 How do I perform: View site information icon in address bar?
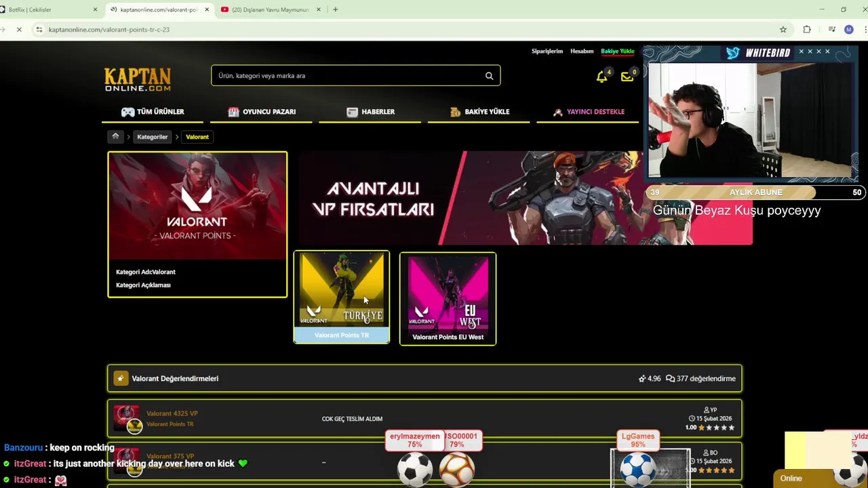(39, 30)
